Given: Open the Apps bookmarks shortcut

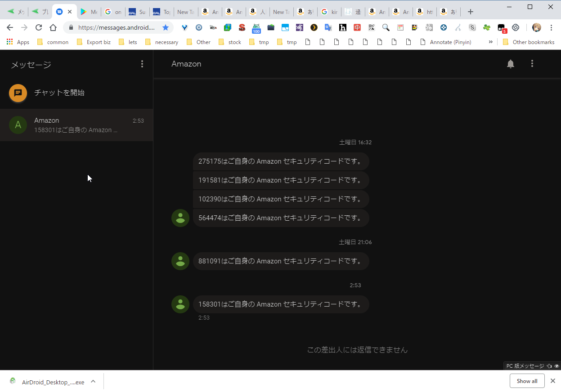Looking at the screenshot, I should [18, 42].
